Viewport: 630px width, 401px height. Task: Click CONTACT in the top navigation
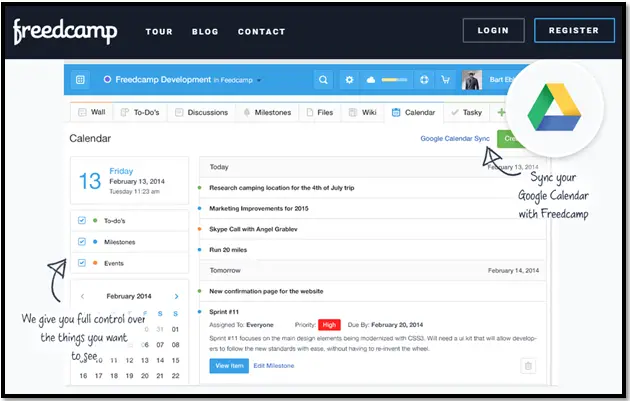click(262, 31)
